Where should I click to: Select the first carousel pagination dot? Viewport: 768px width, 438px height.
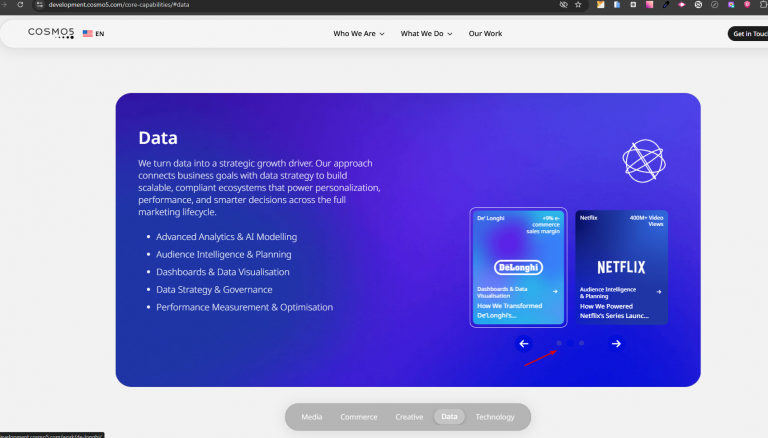pyautogui.click(x=559, y=343)
